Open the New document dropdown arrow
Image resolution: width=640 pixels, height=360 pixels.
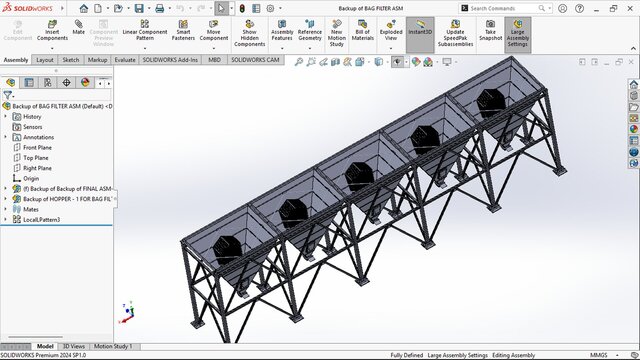pyautogui.click(x=108, y=8)
